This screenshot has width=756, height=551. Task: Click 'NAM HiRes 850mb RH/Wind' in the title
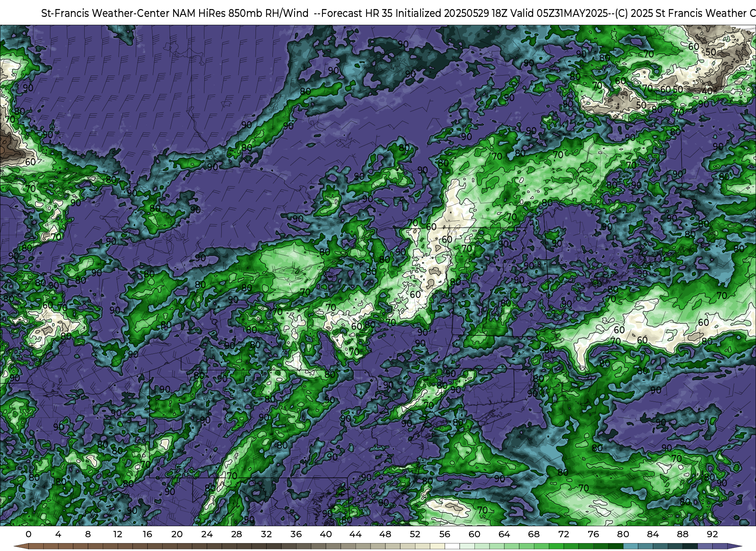click(240, 13)
